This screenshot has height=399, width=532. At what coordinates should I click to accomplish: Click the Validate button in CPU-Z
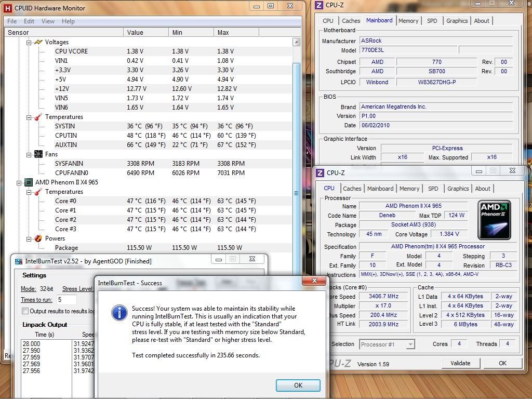pos(460,363)
